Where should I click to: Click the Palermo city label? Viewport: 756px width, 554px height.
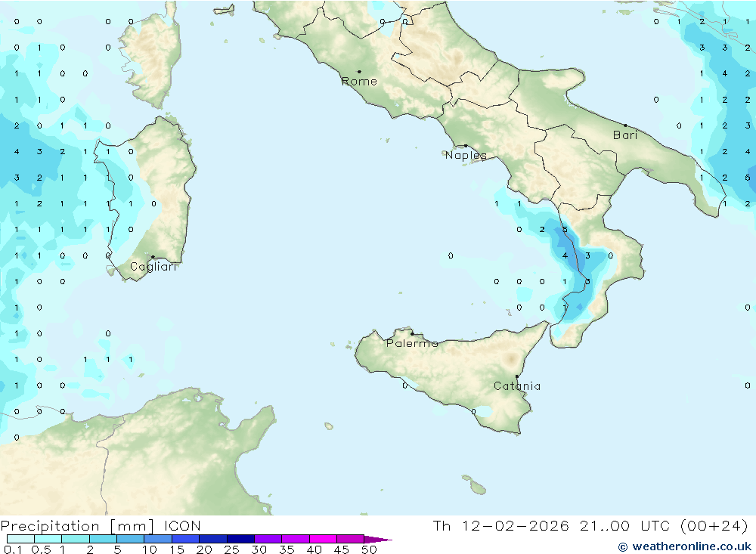tap(412, 343)
